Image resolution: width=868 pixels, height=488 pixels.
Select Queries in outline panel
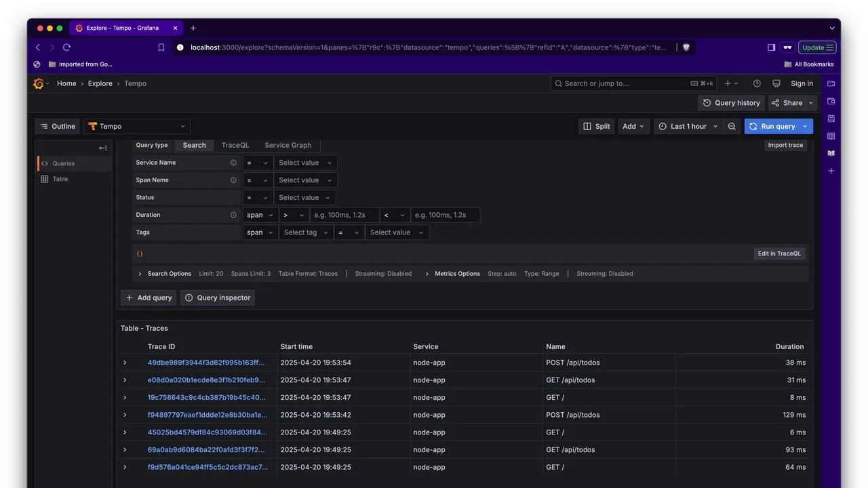[x=74, y=163]
